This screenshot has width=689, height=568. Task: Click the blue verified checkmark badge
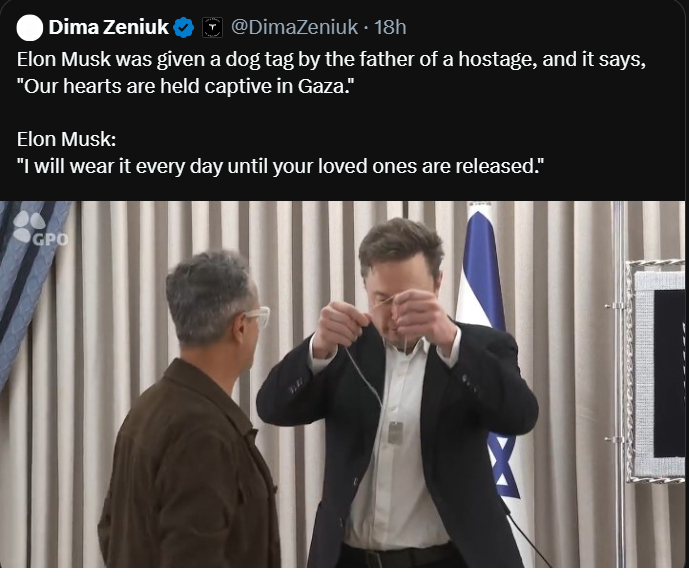point(184,28)
